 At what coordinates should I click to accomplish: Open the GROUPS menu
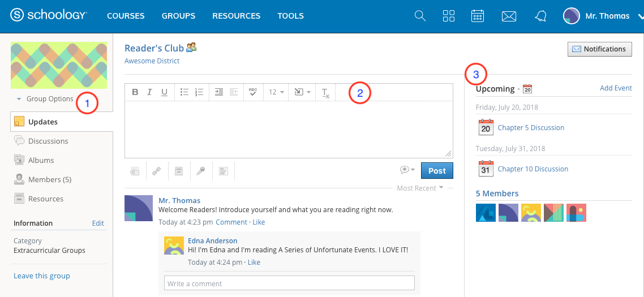coord(178,16)
